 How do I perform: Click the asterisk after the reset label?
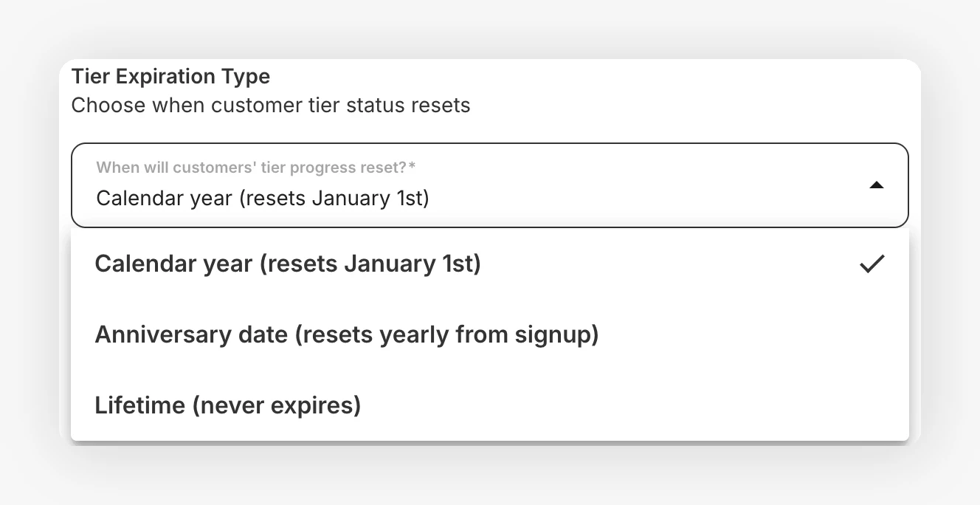[x=412, y=166]
